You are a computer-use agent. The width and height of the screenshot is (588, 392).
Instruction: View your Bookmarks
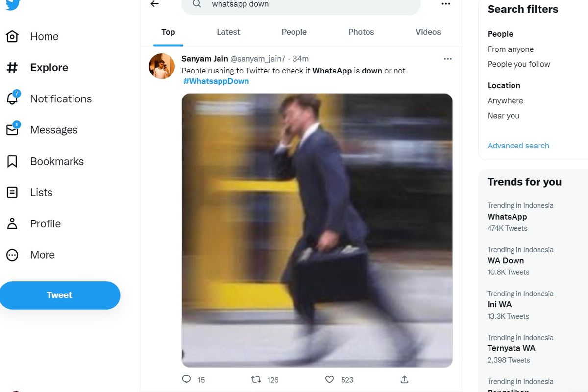pos(56,161)
